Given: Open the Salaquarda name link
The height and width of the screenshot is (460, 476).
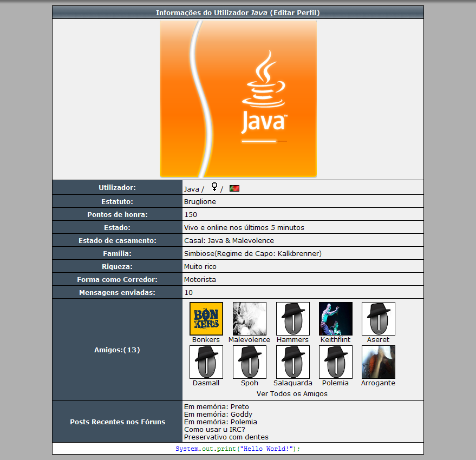Looking at the screenshot, I should pyautogui.click(x=293, y=383).
